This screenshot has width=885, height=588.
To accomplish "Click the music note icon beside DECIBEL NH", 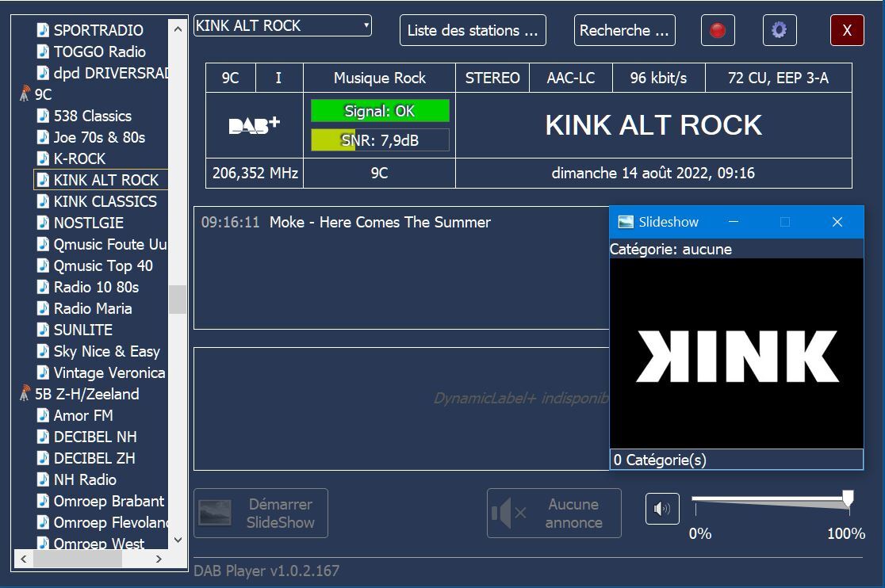I will [43, 437].
